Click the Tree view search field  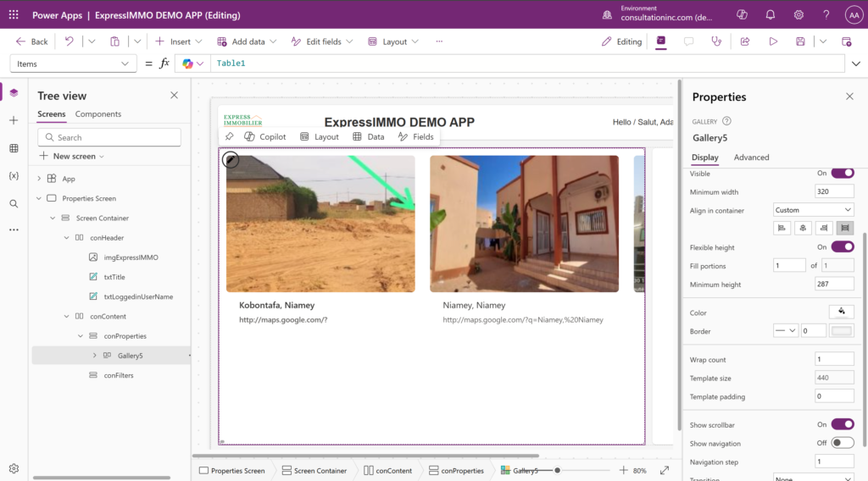(x=109, y=137)
